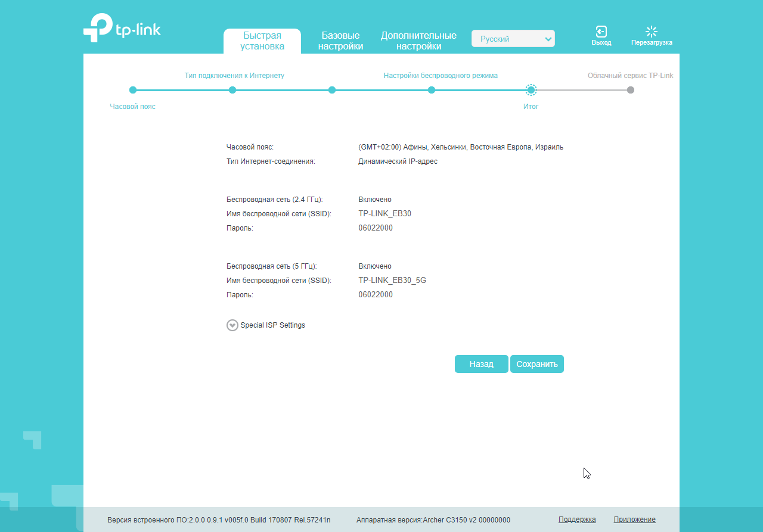
Task: Open the Приложение link
Action: coord(635,519)
